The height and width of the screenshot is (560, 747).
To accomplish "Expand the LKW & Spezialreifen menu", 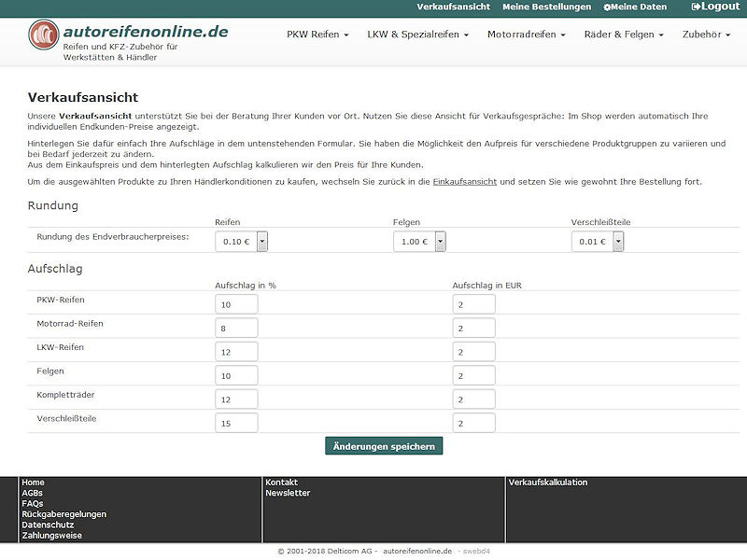I will [417, 35].
